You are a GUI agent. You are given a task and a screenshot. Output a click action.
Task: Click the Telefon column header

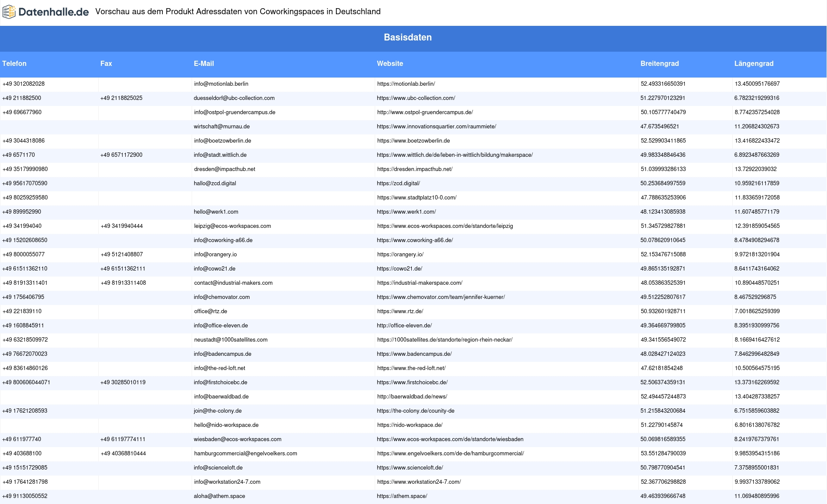coord(14,64)
